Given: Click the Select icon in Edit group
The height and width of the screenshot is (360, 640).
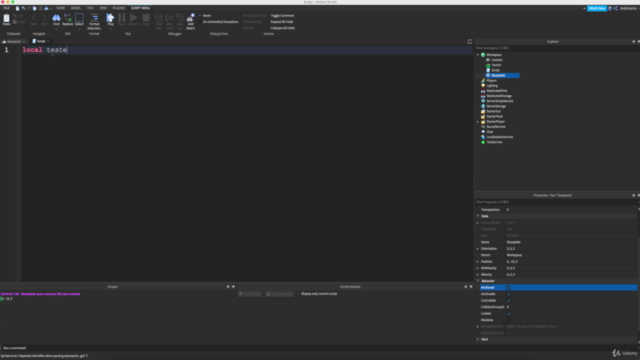Looking at the screenshot, I should coord(79,18).
